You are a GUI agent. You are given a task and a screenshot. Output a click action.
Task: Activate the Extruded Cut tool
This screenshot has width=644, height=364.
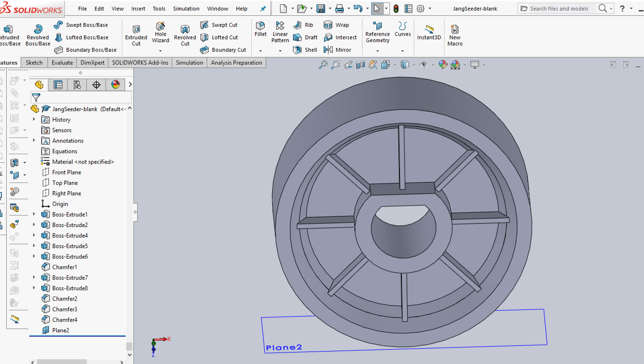click(136, 35)
